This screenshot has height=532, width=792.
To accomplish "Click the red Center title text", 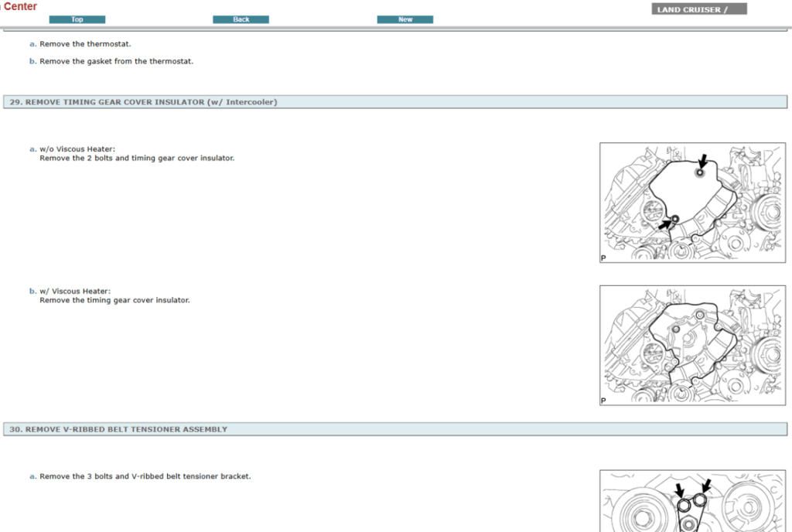I will coord(19,6).
